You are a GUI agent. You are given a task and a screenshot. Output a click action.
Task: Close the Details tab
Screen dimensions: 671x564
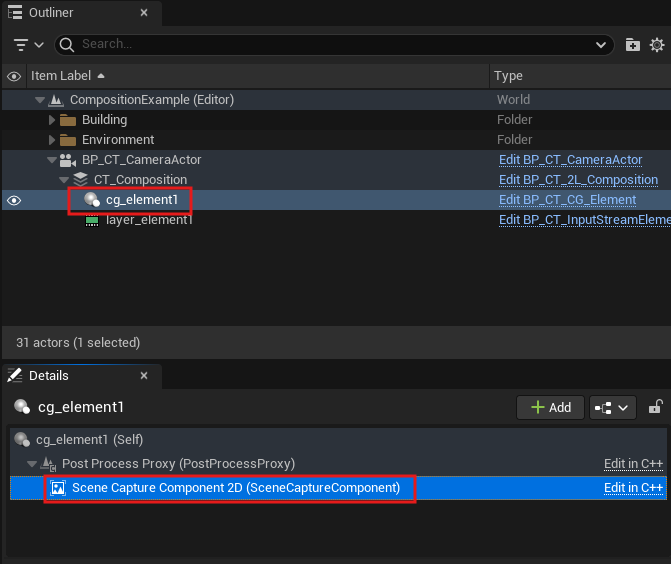coord(143,376)
